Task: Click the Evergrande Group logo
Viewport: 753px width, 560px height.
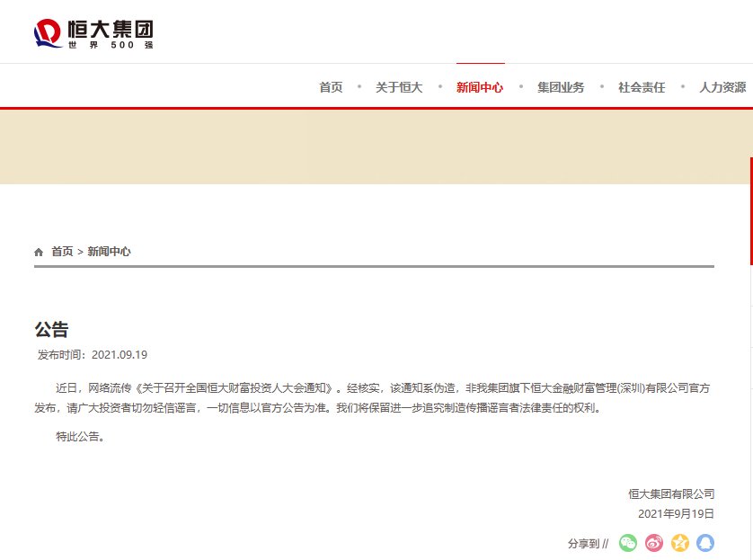Action: [x=94, y=31]
